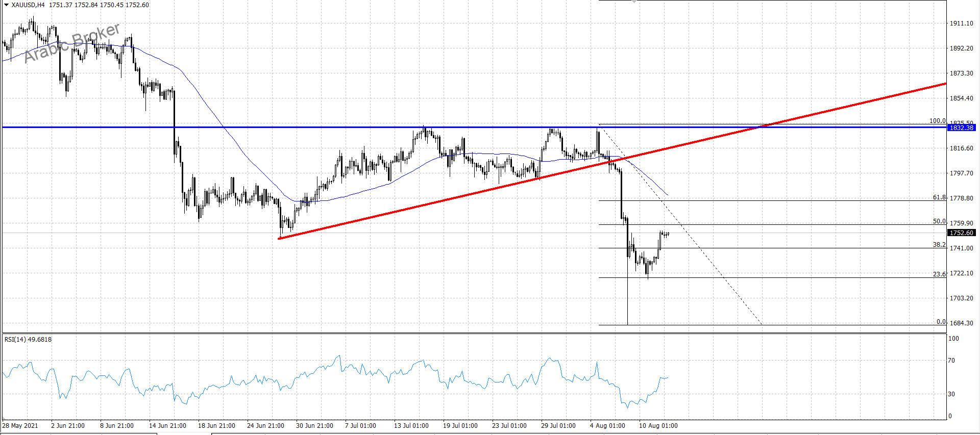Click the 18 Jun 21:00 time label
The height and width of the screenshot is (435, 980).
click(x=216, y=426)
